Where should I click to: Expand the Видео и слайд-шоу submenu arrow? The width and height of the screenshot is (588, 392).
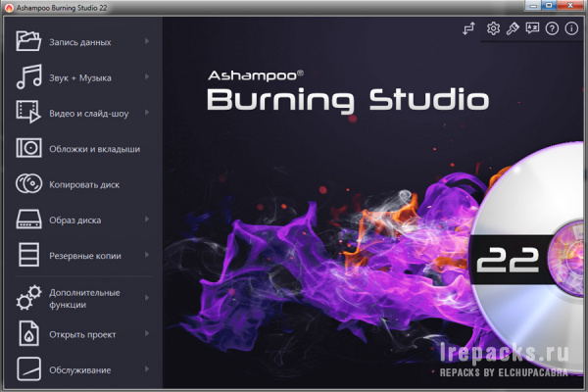[147, 113]
